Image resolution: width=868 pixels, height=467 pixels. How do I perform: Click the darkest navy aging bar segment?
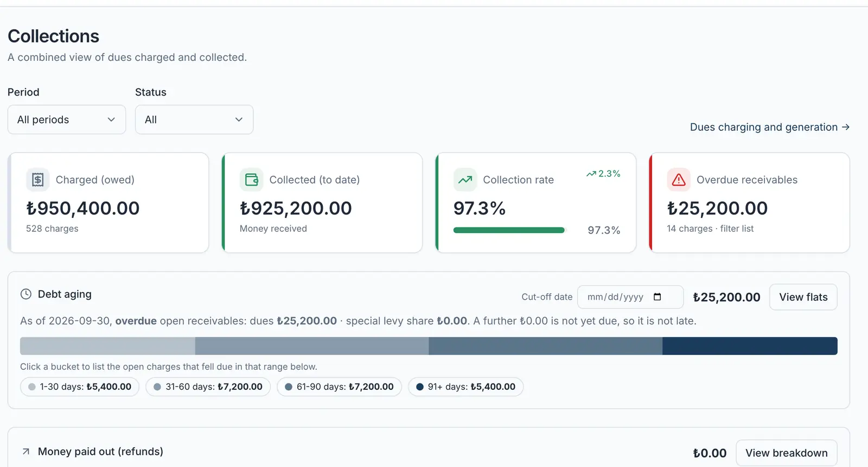tap(750, 346)
